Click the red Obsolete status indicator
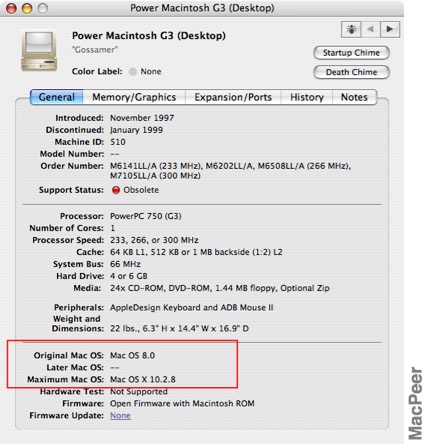 coord(116,190)
